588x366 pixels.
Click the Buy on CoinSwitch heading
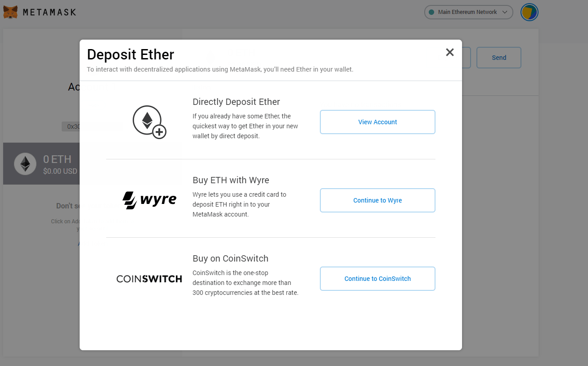pos(230,258)
